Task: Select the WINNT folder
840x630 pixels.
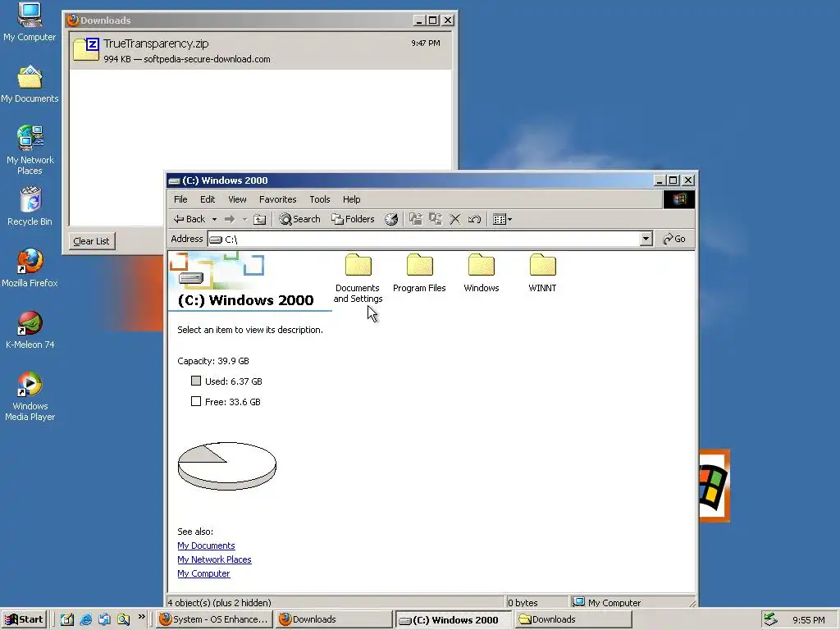Action: coord(543,272)
